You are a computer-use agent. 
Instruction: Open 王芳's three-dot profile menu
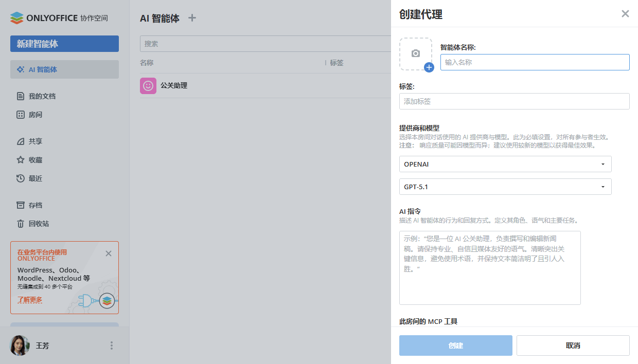(x=111, y=345)
